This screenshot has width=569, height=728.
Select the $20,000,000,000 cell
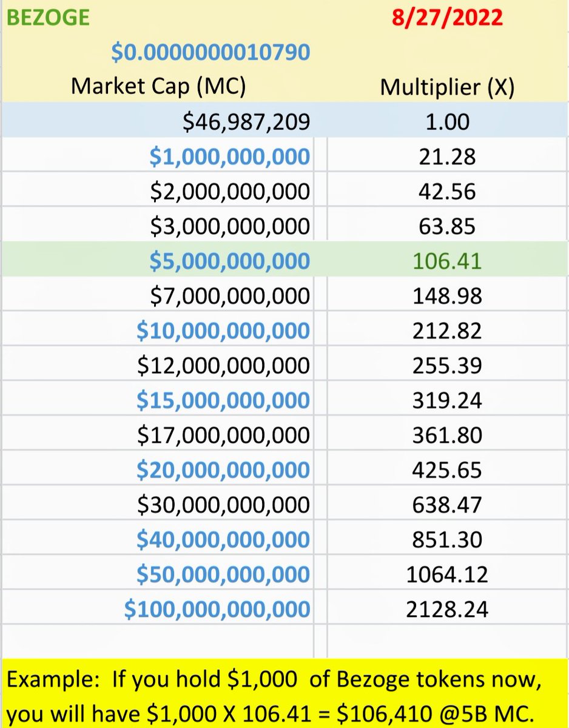click(x=223, y=470)
